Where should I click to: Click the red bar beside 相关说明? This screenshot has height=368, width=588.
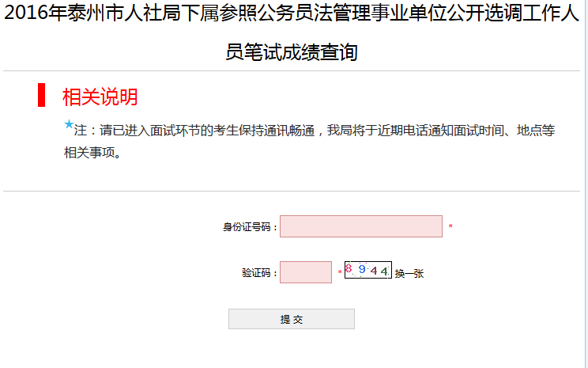pyautogui.click(x=41, y=95)
